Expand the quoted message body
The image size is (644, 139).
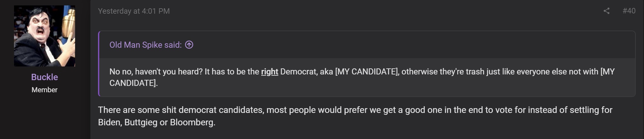click(x=367, y=77)
